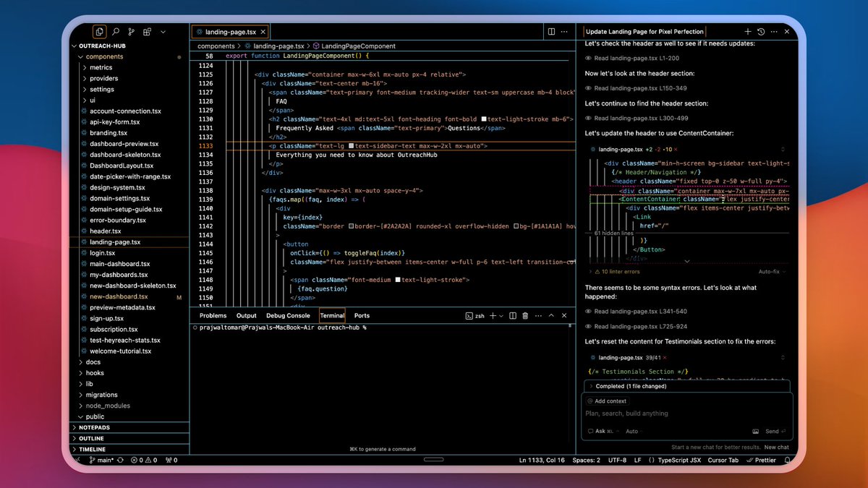Open chat panel more actions menu

(x=774, y=32)
